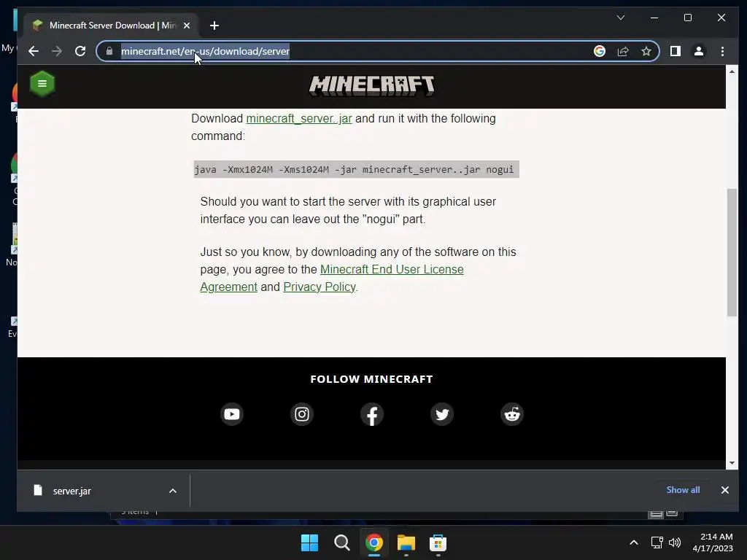Open the Privacy Policy link
Image resolution: width=747 pixels, height=560 pixels.
320,287
